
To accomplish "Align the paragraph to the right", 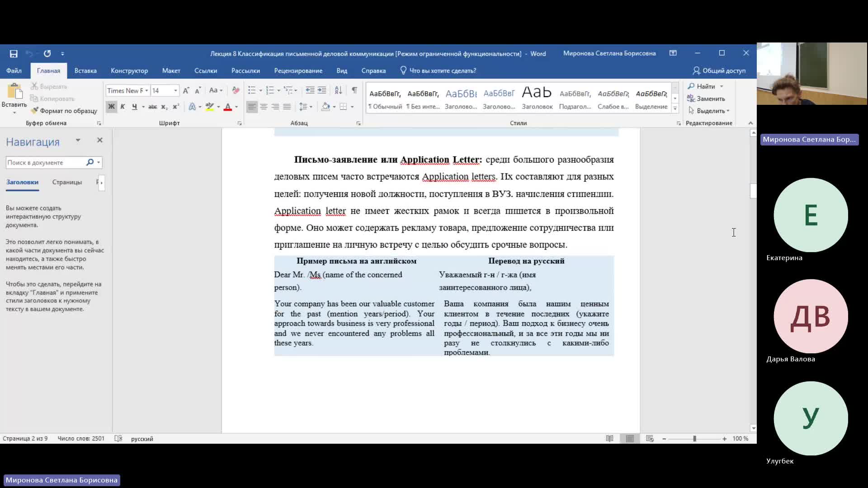I will (275, 107).
